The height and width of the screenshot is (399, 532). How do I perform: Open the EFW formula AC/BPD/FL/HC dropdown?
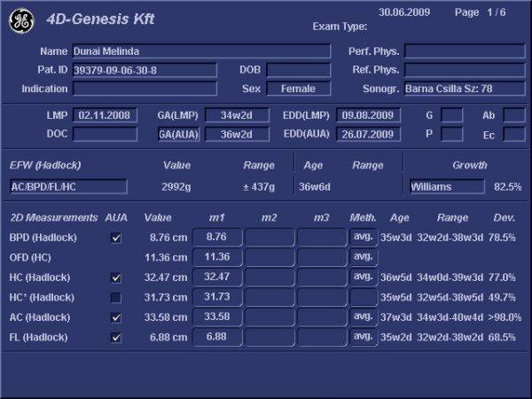point(68,186)
